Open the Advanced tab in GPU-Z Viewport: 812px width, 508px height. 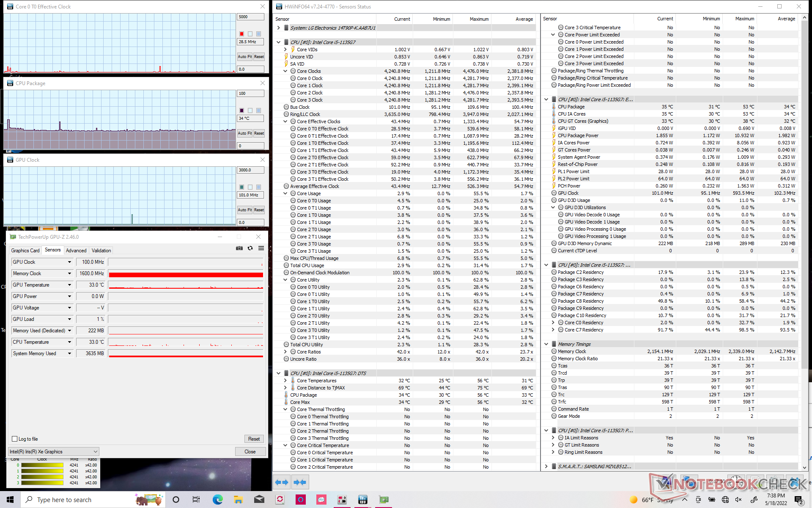[76, 251]
